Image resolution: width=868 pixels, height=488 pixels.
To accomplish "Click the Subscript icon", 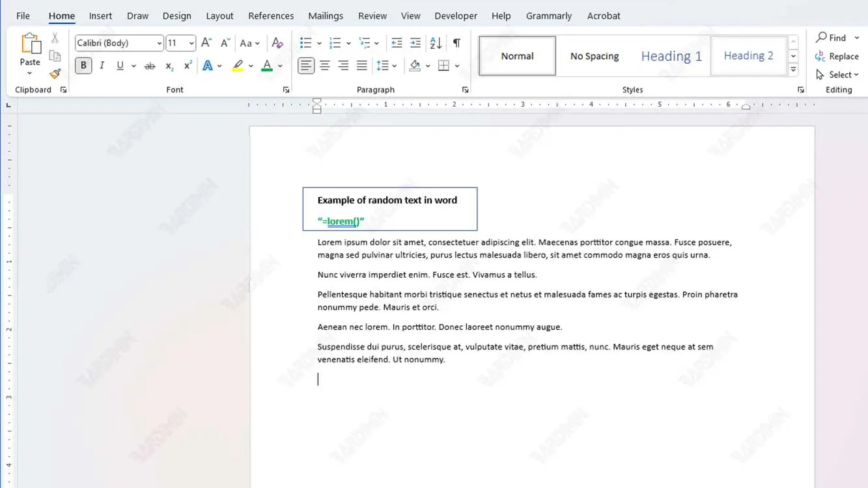I will point(169,66).
